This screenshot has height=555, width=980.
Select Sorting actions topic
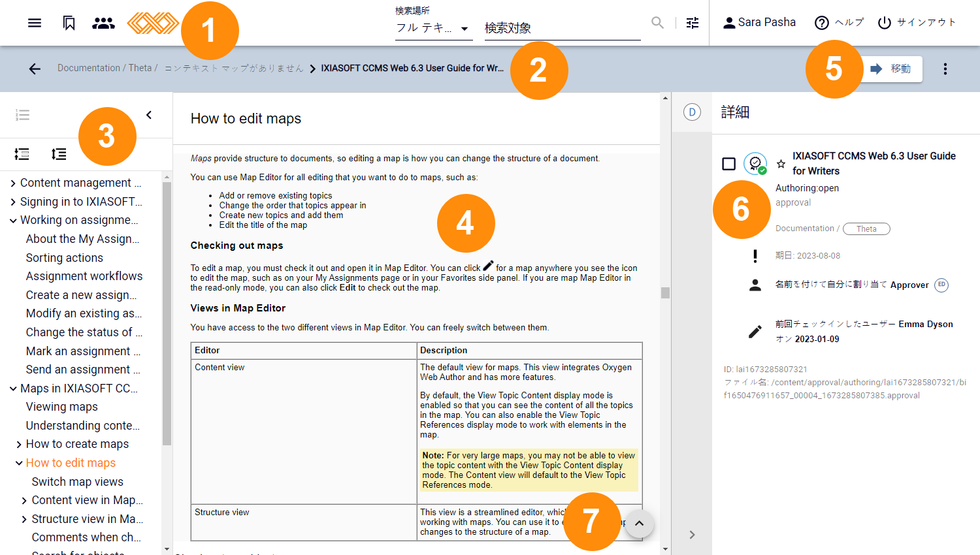(x=65, y=258)
